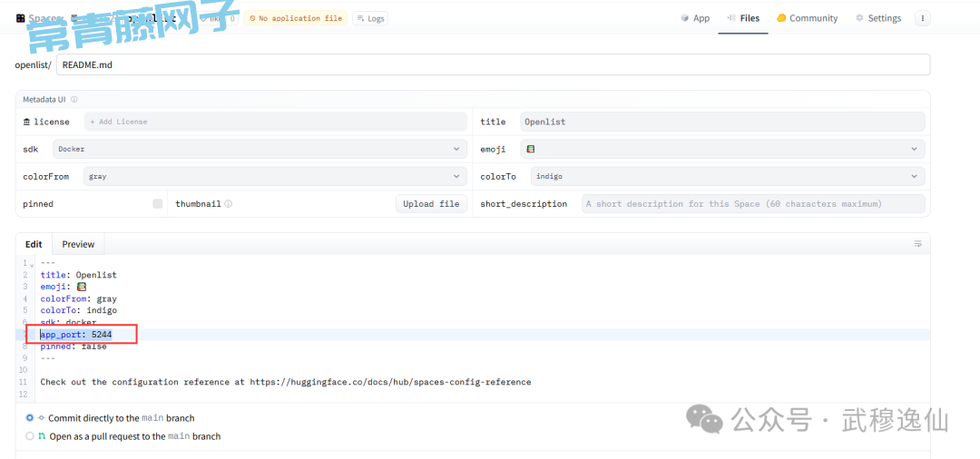Click the thumbnail info icon
This screenshot has height=459, width=980.
click(x=229, y=204)
